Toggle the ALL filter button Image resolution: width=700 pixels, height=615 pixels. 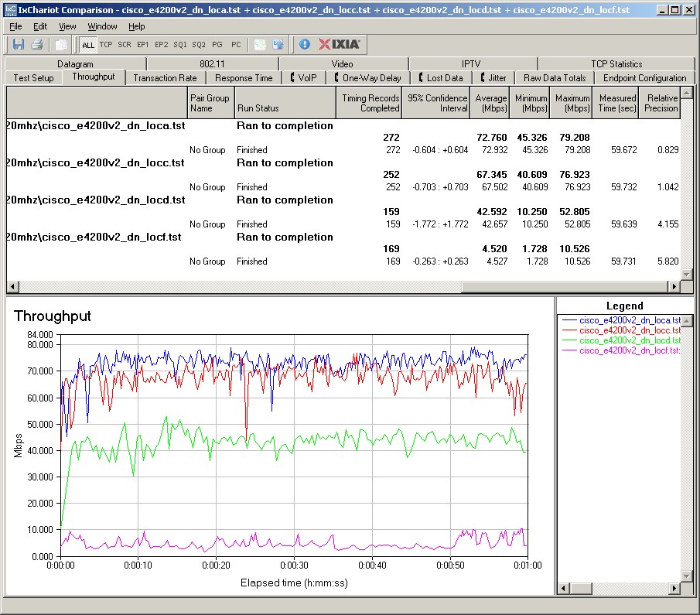pos(88,45)
